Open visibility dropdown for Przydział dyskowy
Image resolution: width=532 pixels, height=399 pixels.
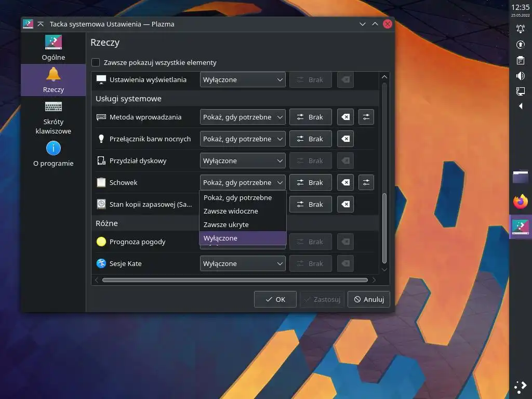tap(243, 161)
